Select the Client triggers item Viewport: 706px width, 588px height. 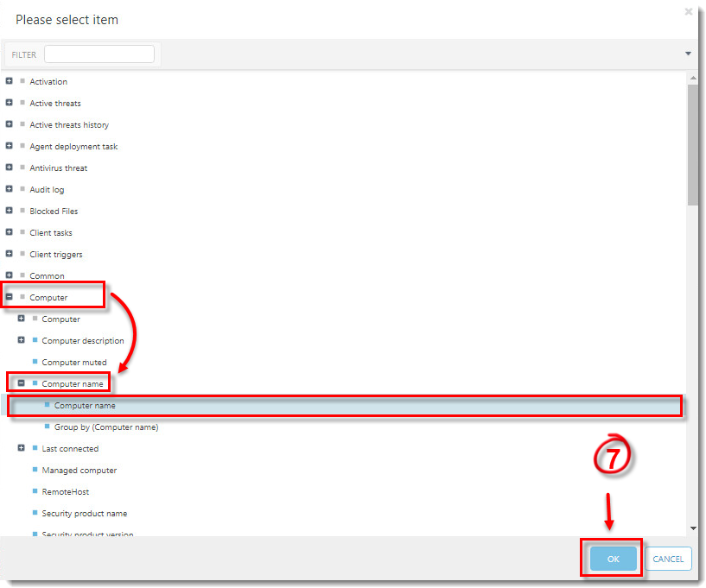point(56,254)
